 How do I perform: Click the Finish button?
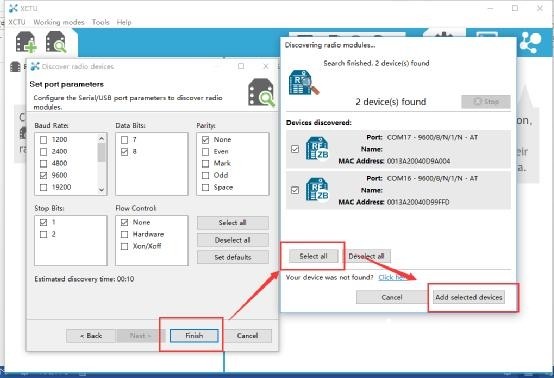[194, 336]
